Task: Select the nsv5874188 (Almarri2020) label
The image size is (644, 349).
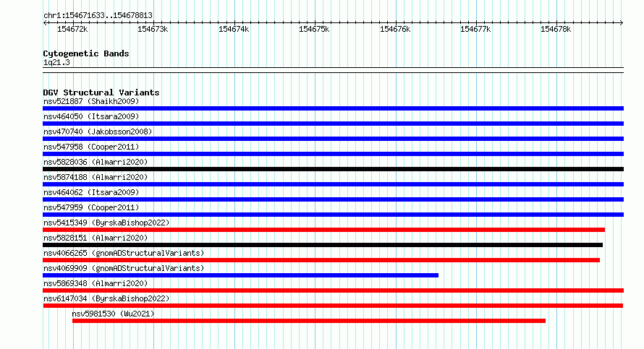Action: click(96, 177)
